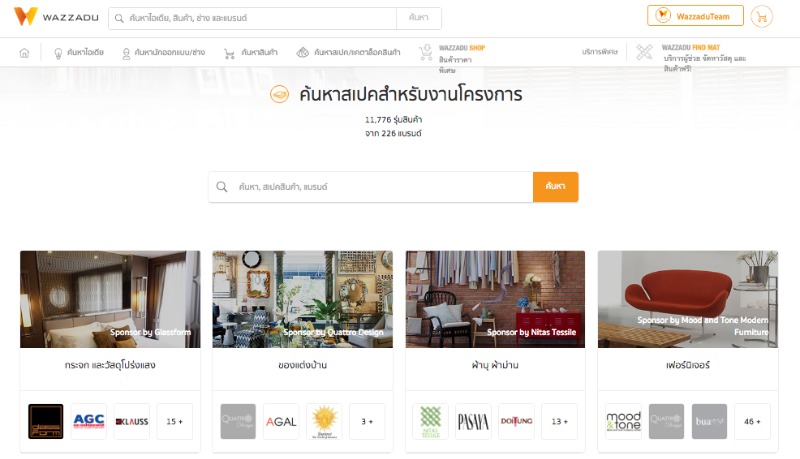The width and height of the screenshot is (800, 459).
Task: Open the shopping cart icon
Action: point(761,17)
